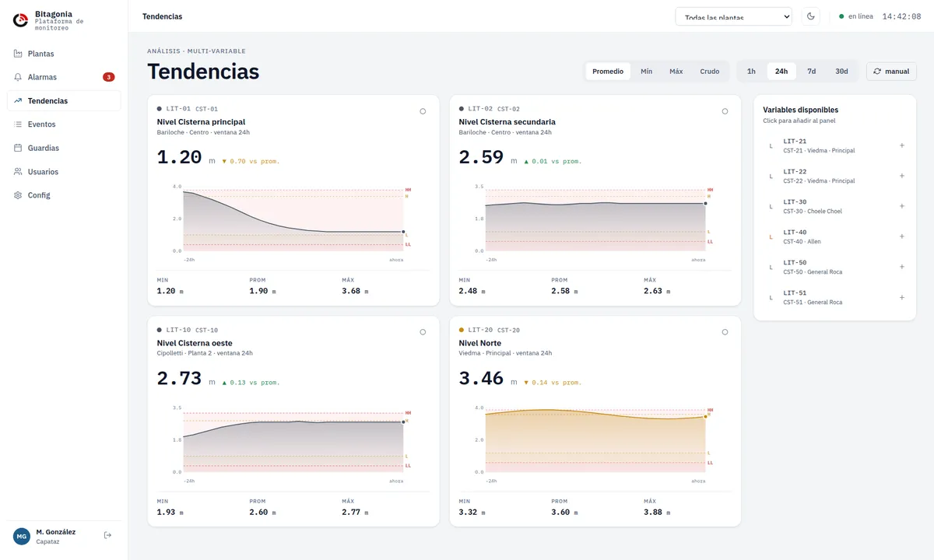The width and height of the screenshot is (934, 560).
Task: Add LIT-22 variable with its plus icon
Action: 902,176
